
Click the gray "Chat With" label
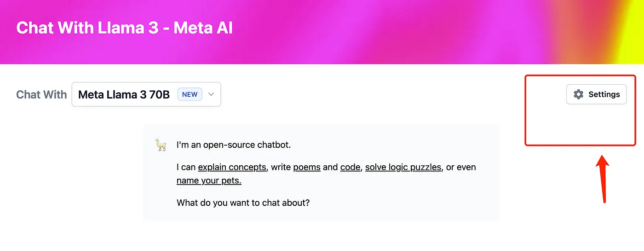(x=41, y=95)
